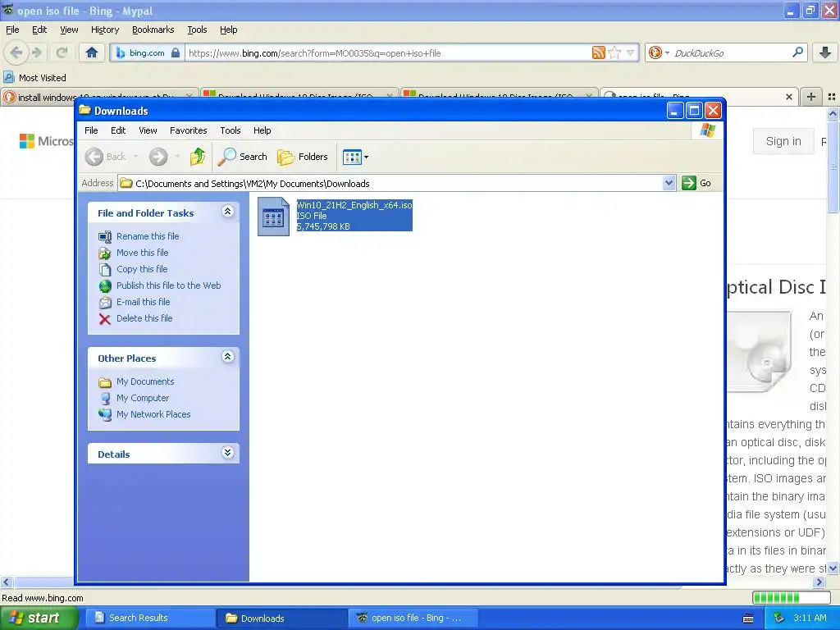Switch to install windows 10 browser tab
The height and width of the screenshot is (630, 840).
(98, 96)
